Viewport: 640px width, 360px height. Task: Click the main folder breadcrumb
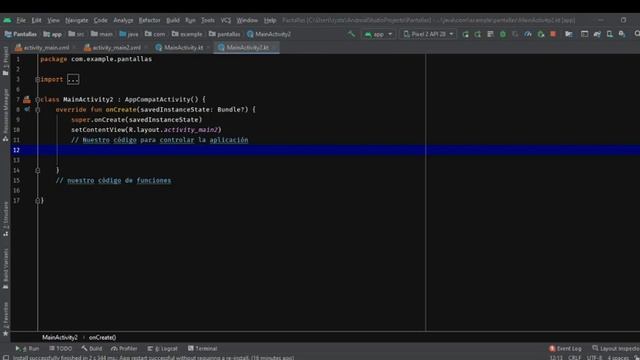coord(102,34)
